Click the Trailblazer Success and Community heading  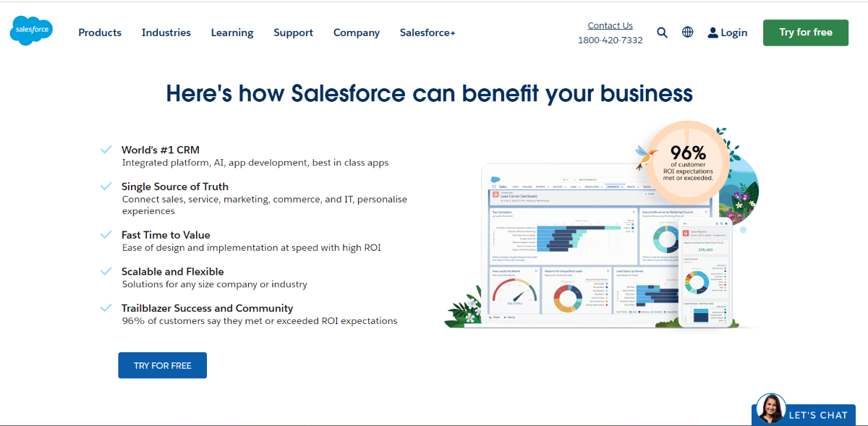click(208, 308)
